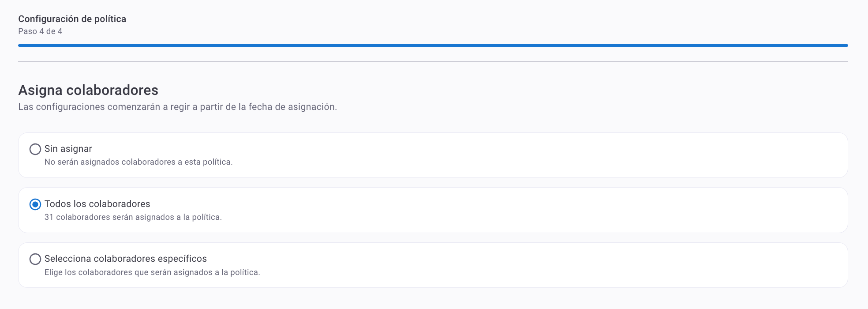Click the 'Configuración de política' title
868x309 pixels.
pos(72,19)
